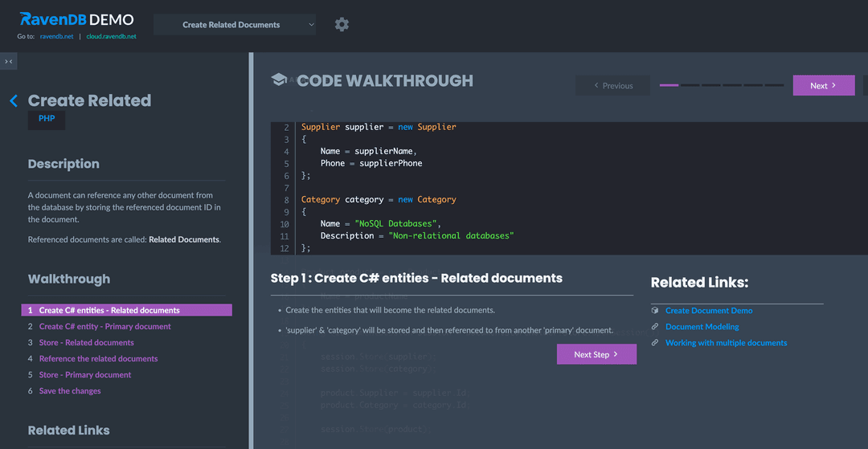Select step 6 Save the changes
The width and height of the screenshot is (868, 449).
(70, 390)
